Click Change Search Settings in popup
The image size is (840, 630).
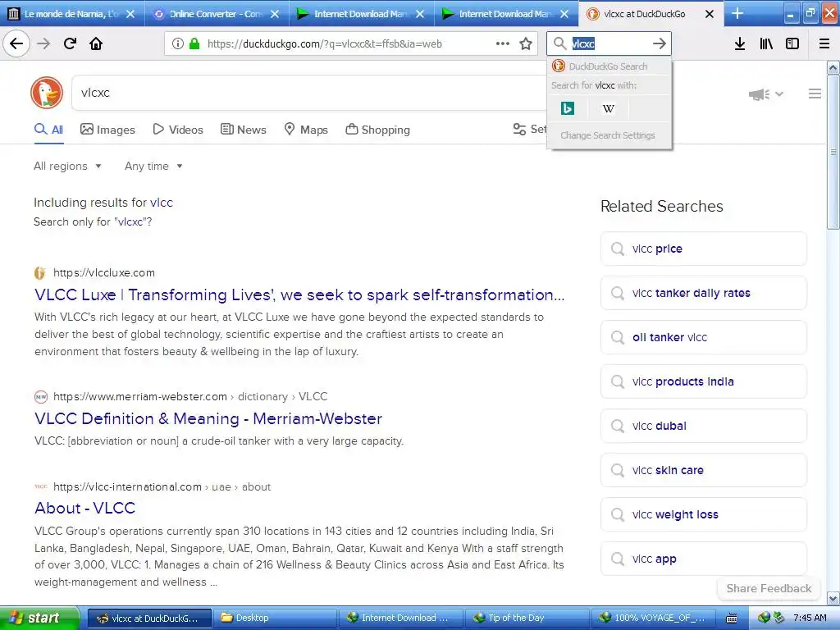click(608, 135)
